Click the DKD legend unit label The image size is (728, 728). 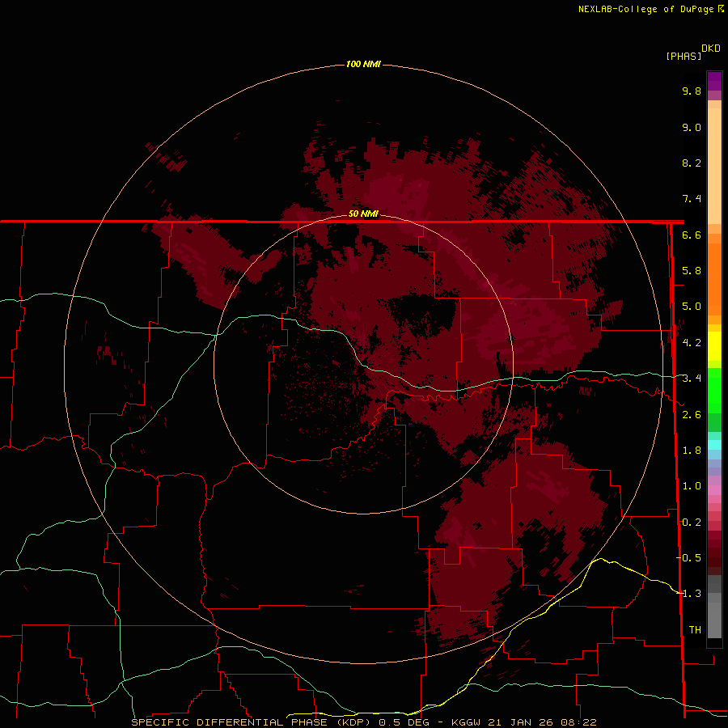click(711, 49)
